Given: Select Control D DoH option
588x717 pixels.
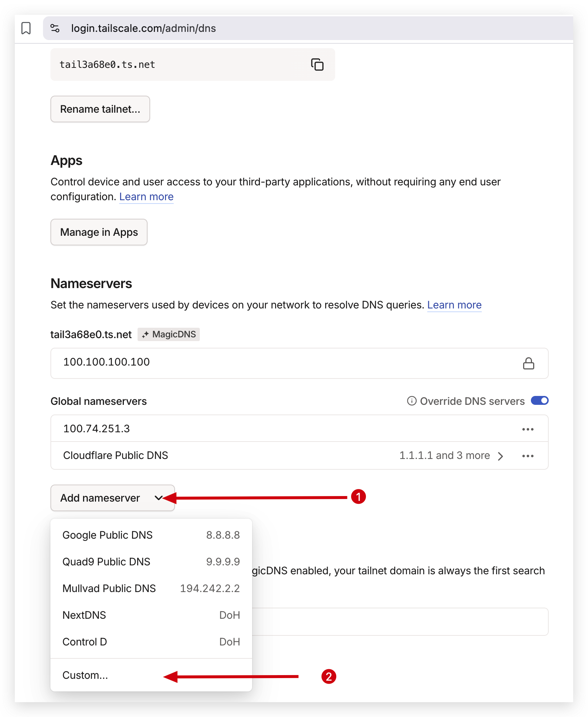Looking at the screenshot, I should pyautogui.click(x=151, y=642).
